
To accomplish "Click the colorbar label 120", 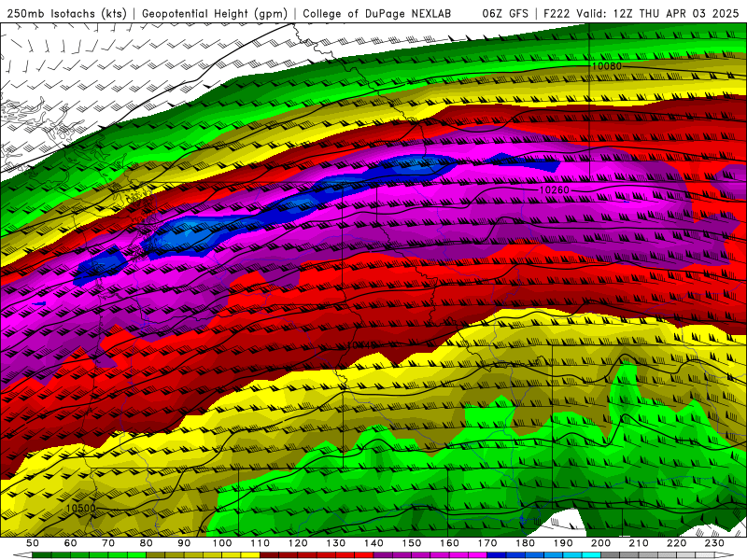I will (x=298, y=543).
